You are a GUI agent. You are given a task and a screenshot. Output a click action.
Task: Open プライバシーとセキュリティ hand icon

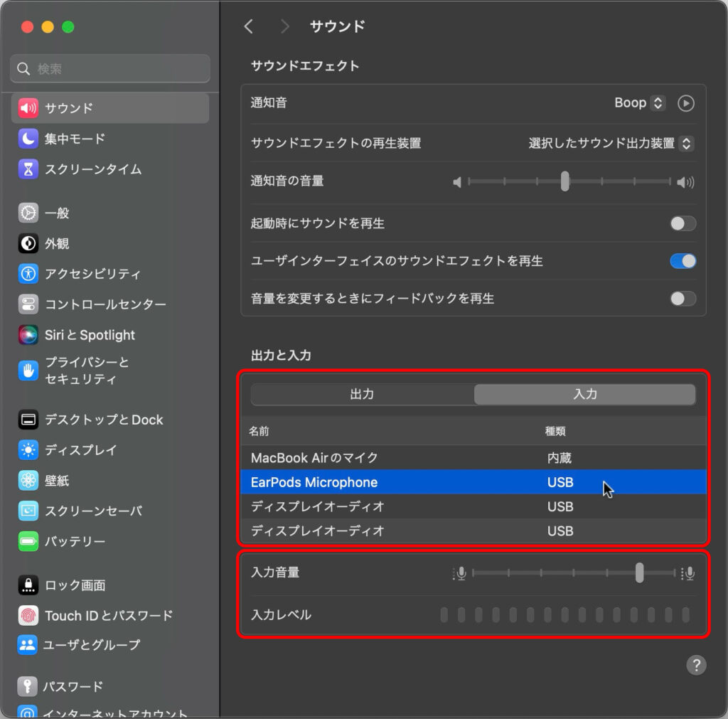click(x=28, y=371)
